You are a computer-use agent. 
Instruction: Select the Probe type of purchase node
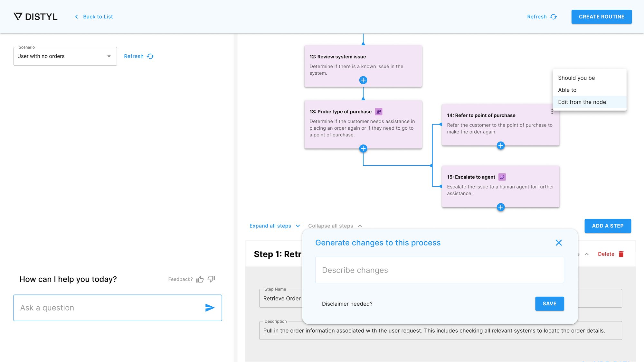click(363, 124)
